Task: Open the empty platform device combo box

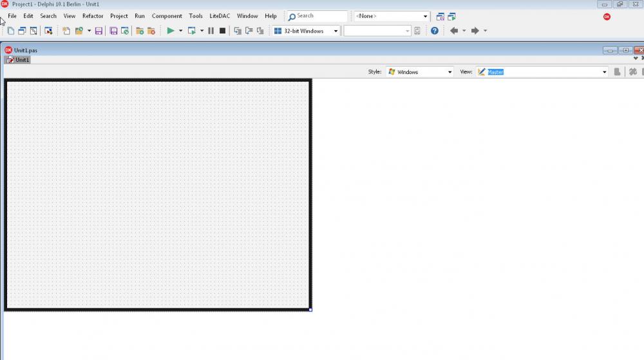Action: coord(377,31)
